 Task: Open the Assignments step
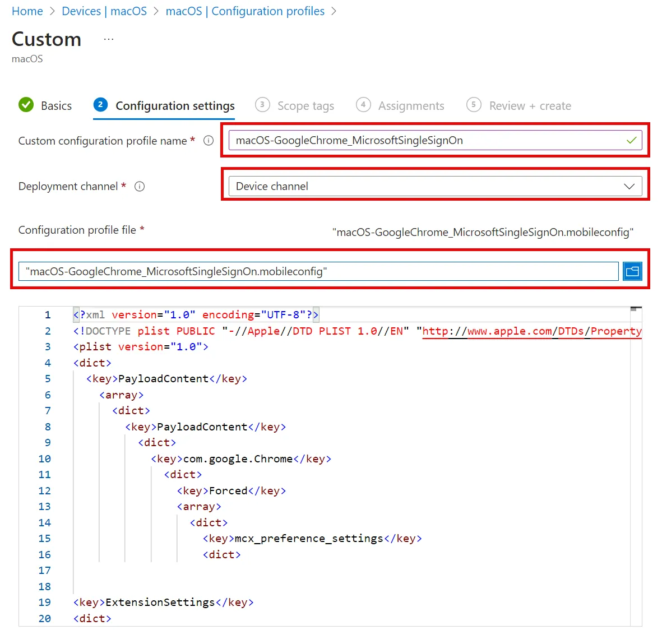tap(411, 106)
